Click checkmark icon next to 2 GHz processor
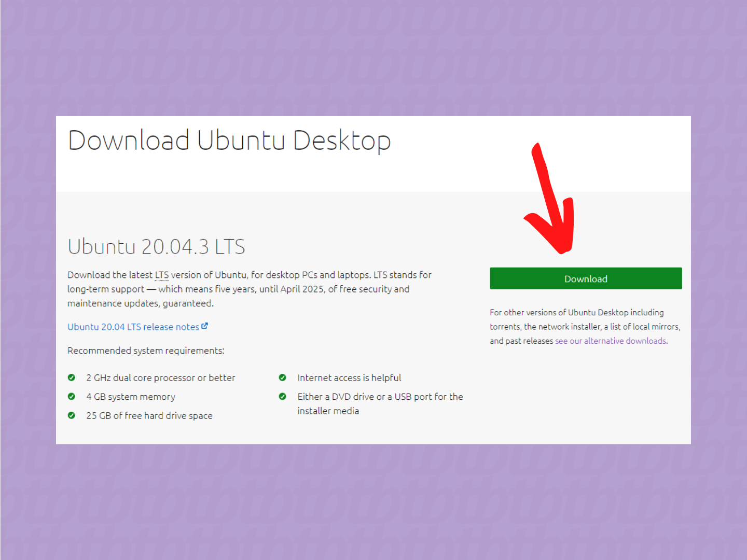 tap(72, 377)
